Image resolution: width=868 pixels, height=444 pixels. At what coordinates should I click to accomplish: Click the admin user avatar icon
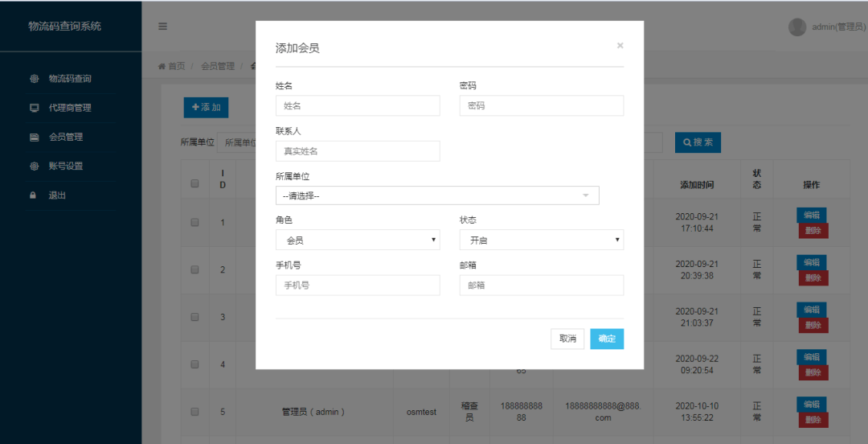point(796,27)
